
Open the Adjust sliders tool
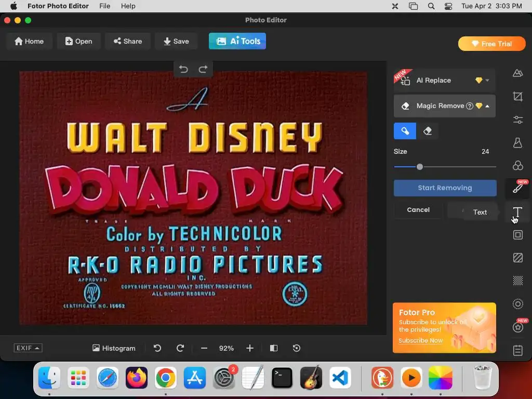pyautogui.click(x=517, y=119)
